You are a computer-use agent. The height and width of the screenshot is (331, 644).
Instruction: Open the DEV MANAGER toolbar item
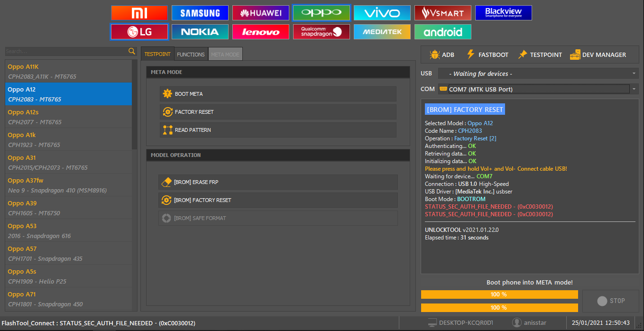(598, 55)
